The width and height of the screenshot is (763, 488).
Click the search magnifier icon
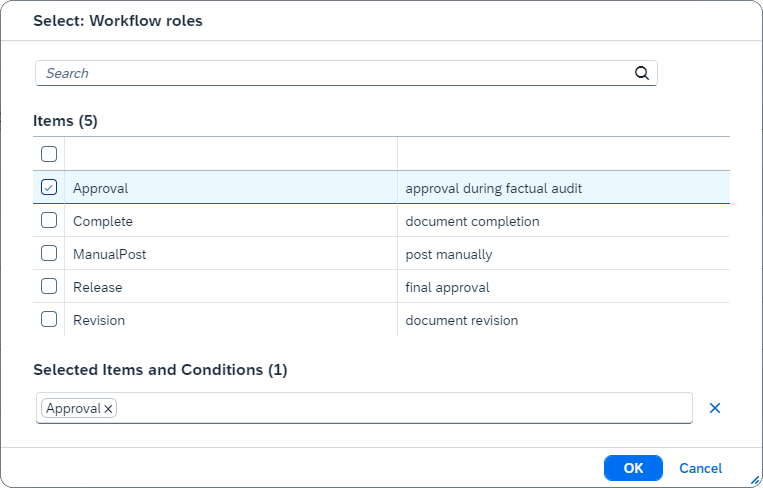pyautogui.click(x=642, y=73)
